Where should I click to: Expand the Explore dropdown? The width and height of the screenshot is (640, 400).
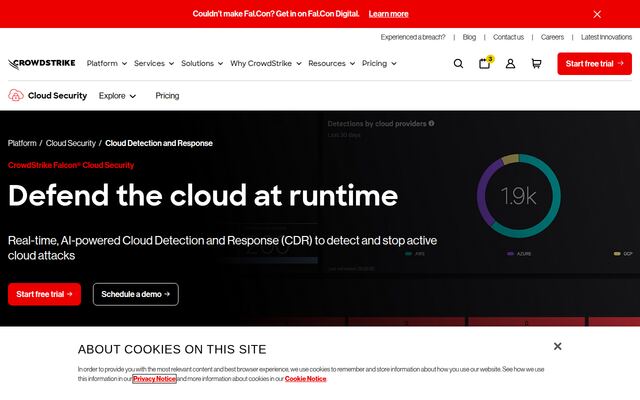click(x=117, y=96)
